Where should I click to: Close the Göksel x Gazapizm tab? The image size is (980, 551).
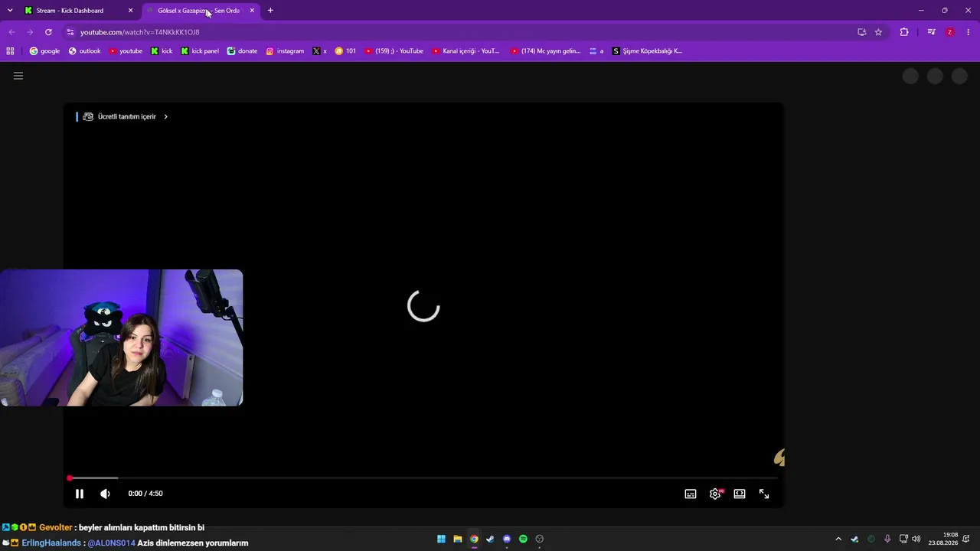(252, 11)
